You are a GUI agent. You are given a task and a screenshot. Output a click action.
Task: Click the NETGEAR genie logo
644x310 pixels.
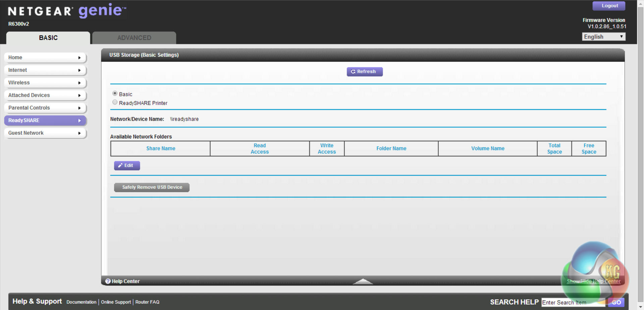pyautogui.click(x=67, y=11)
